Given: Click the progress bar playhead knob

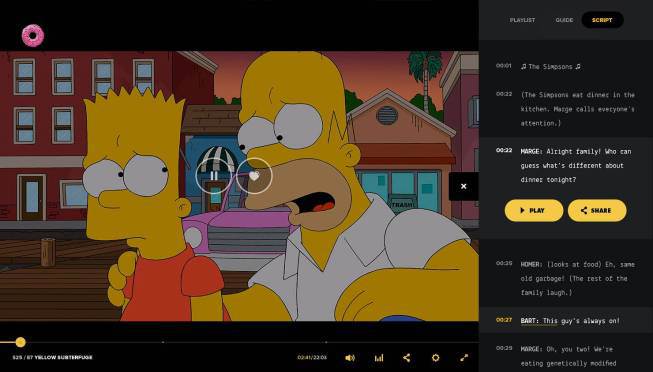Looking at the screenshot, I should (x=20, y=342).
